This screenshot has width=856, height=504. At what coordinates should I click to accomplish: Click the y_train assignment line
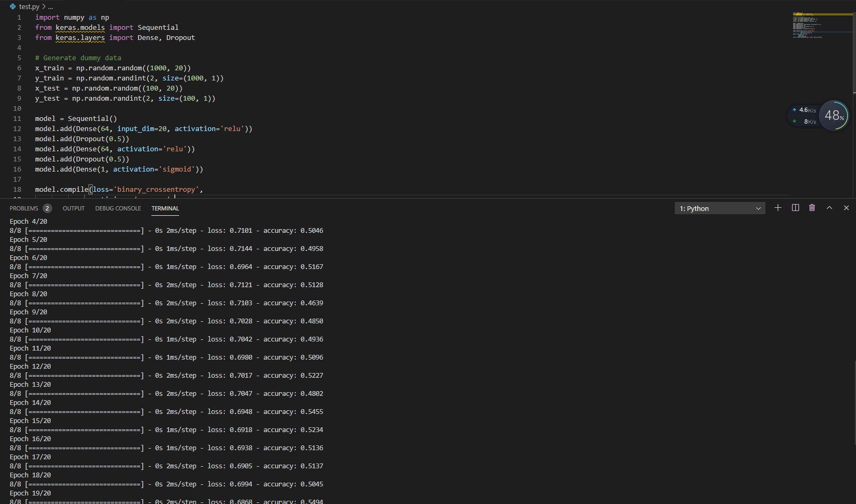[x=130, y=78]
